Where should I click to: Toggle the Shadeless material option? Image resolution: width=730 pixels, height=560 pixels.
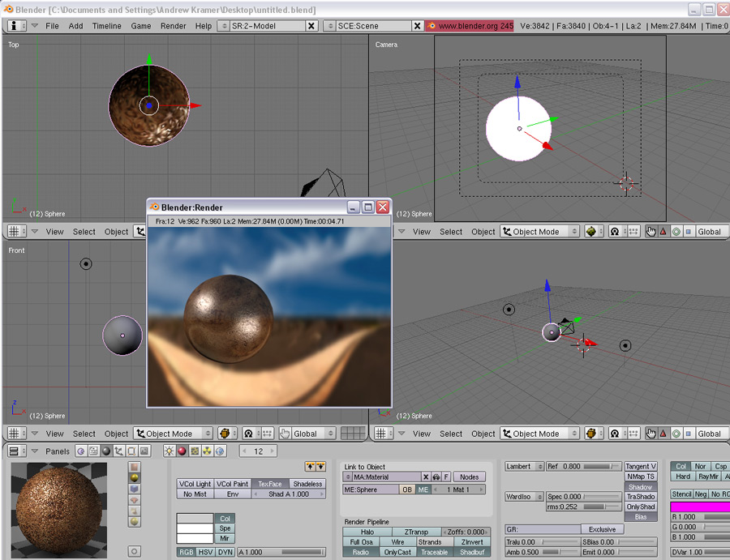[x=307, y=484]
